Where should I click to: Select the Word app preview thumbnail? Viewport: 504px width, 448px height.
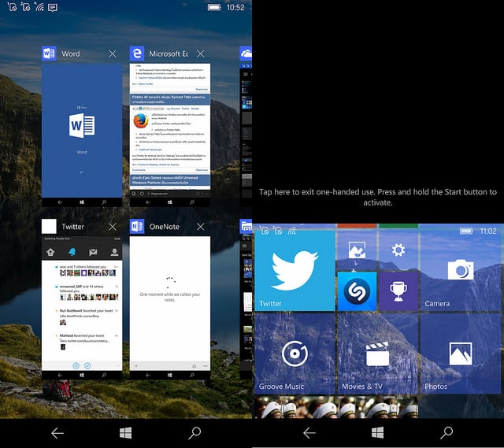tap(82, 135)
